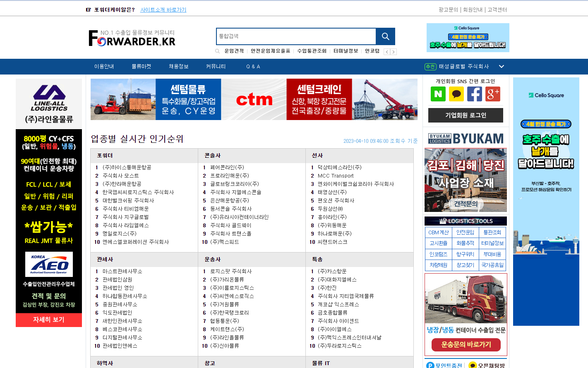Open 태성글로벌 주식회사 recommended company
The width and height of the screenshot is (588, 368).
tap(464, 66)
